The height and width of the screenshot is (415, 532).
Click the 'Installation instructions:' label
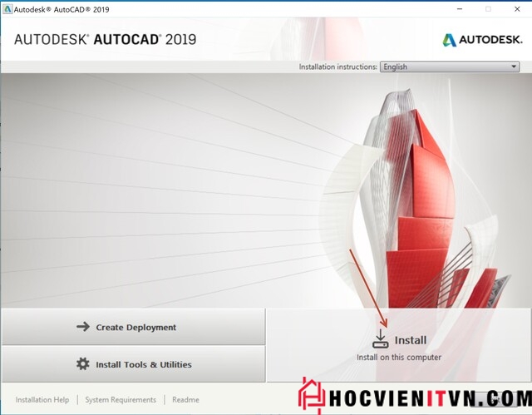click(x=338, y=67)
